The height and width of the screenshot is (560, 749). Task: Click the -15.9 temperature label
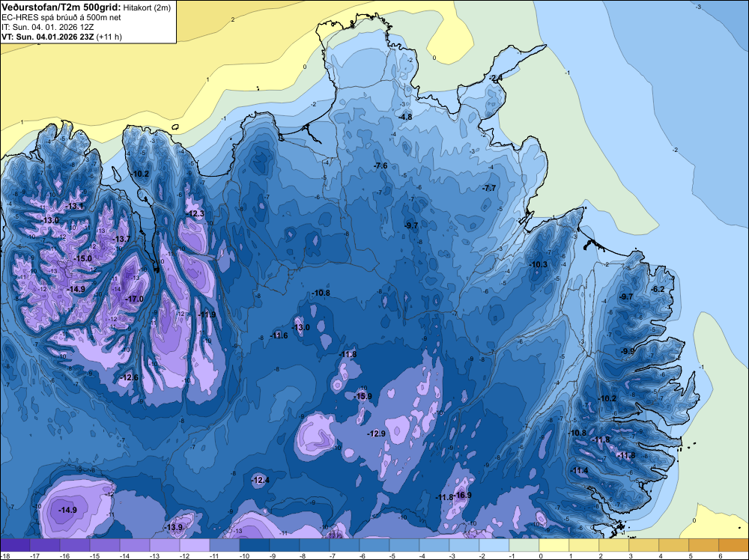(363, 396)
